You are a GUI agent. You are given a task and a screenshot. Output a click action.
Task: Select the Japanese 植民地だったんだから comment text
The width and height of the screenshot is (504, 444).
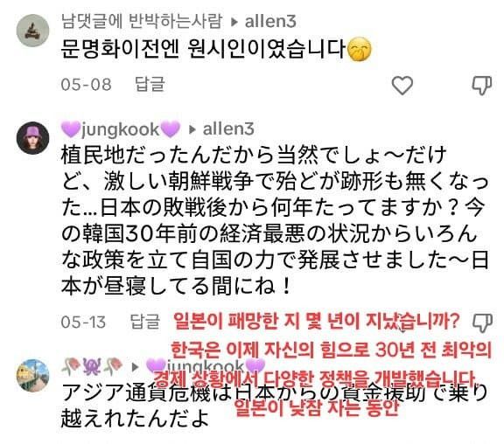pyautogui.click(x=275, y=221)
